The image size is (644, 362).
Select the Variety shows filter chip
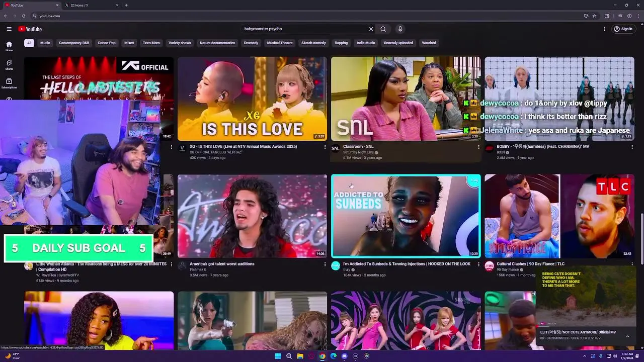[x=180, y=43]
